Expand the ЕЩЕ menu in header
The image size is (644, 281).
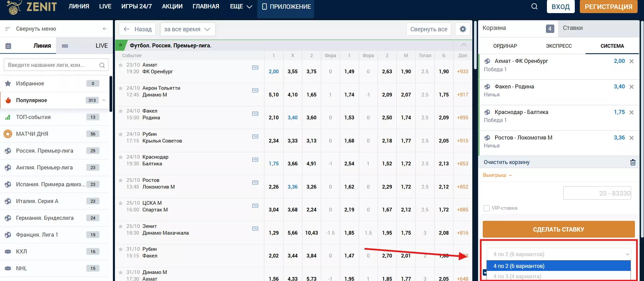[x=241, y=6]
